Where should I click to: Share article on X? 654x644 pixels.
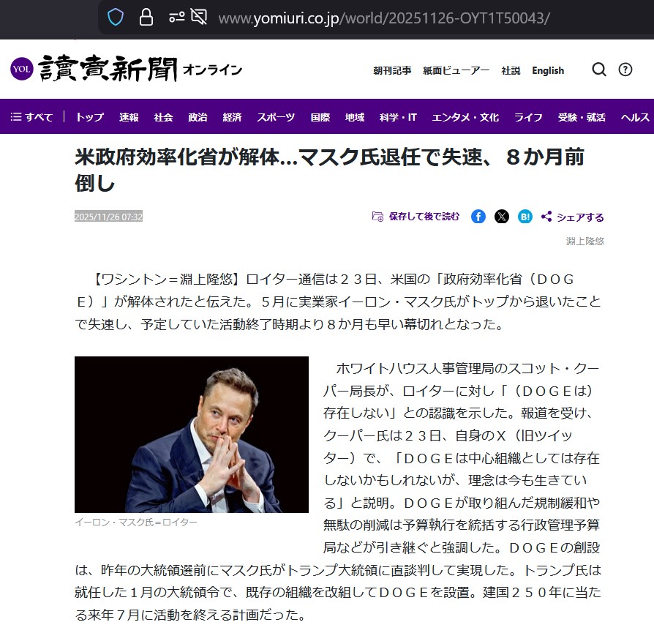tap(502, 217)
